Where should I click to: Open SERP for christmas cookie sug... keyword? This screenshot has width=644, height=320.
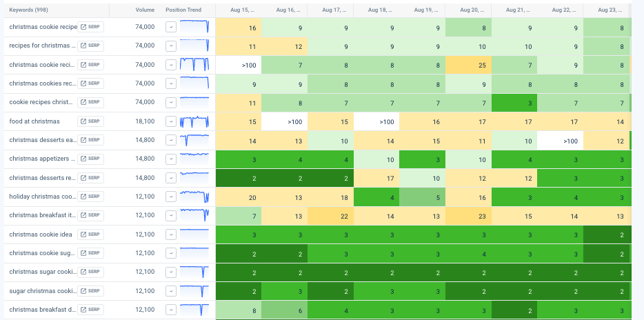[90, 253]
